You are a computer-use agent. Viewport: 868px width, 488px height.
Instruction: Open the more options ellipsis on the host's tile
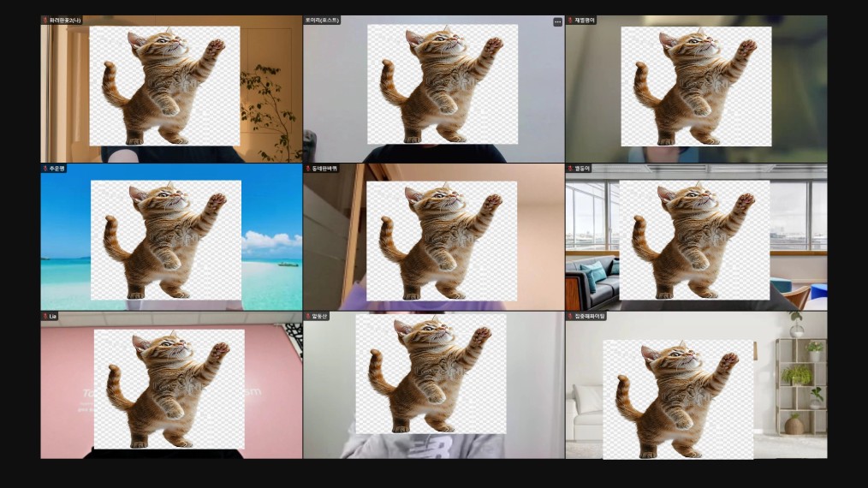[557, 21]
